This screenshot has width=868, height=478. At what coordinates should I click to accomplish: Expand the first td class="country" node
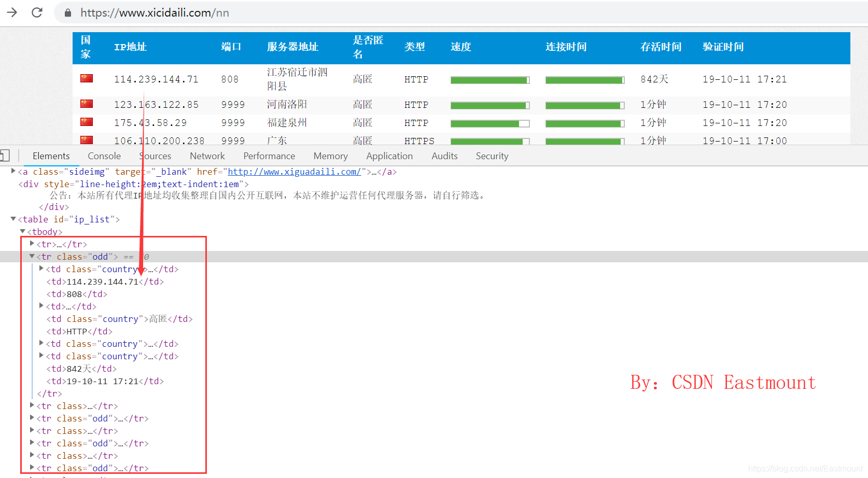click(x=41, y=268)
